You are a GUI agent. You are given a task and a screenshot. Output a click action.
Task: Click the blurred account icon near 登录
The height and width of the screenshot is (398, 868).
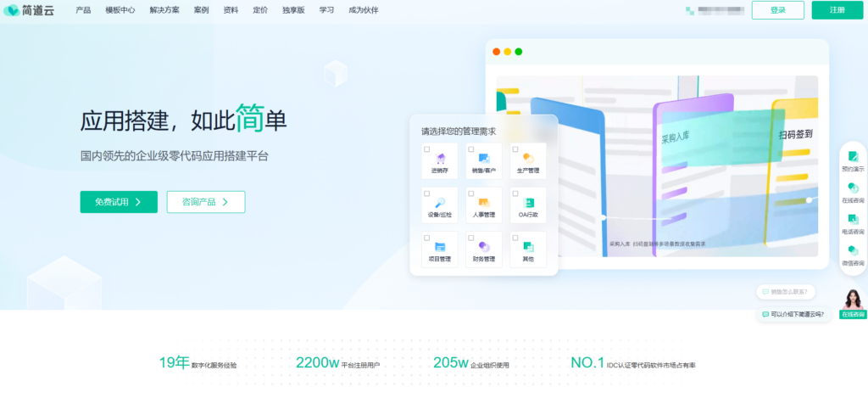point(690,10)
